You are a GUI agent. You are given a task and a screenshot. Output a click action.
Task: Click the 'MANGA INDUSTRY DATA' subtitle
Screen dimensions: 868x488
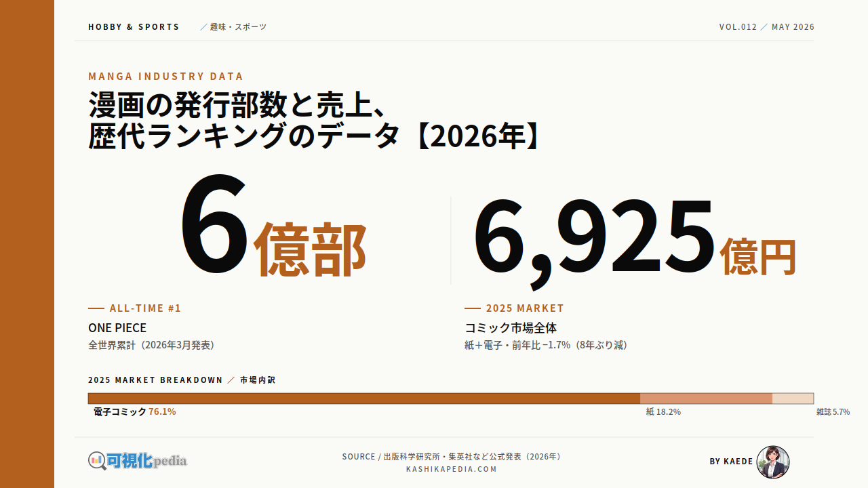165,77
